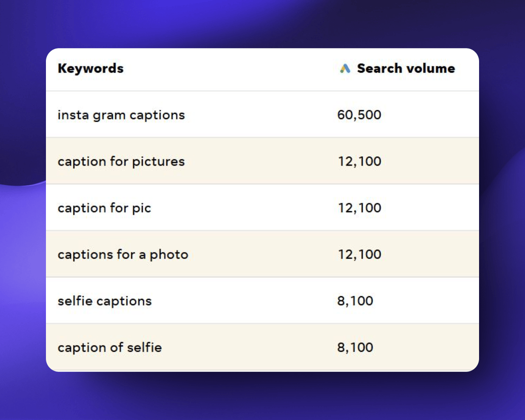Open the "caption for pic" keyword
Viewport: 525px width, 420px height.
104,208
